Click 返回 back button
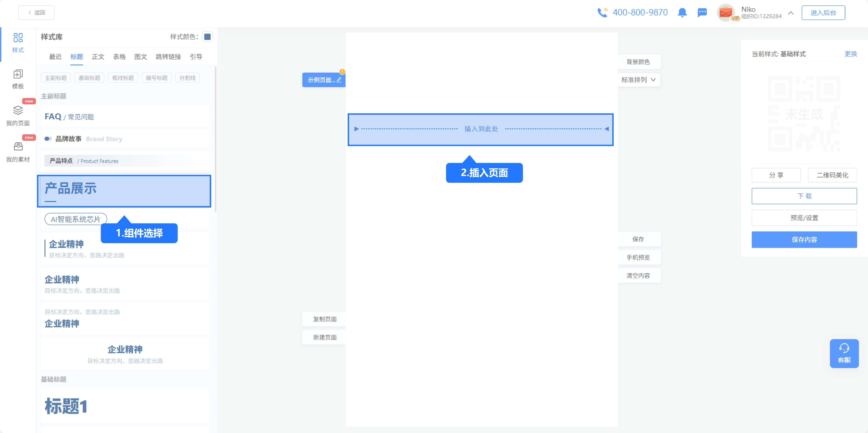This screenshot has width=868, height=433. tap(36, 12)
